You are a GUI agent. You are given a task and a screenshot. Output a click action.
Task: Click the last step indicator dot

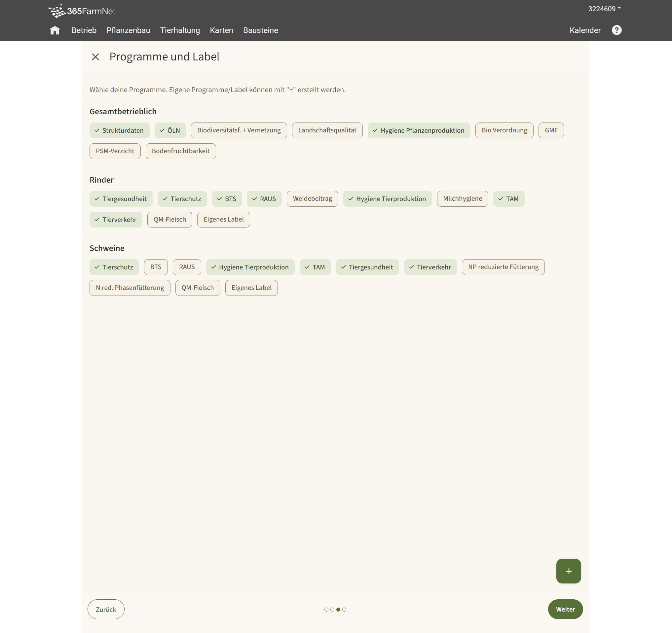click(x=344, y=609)
